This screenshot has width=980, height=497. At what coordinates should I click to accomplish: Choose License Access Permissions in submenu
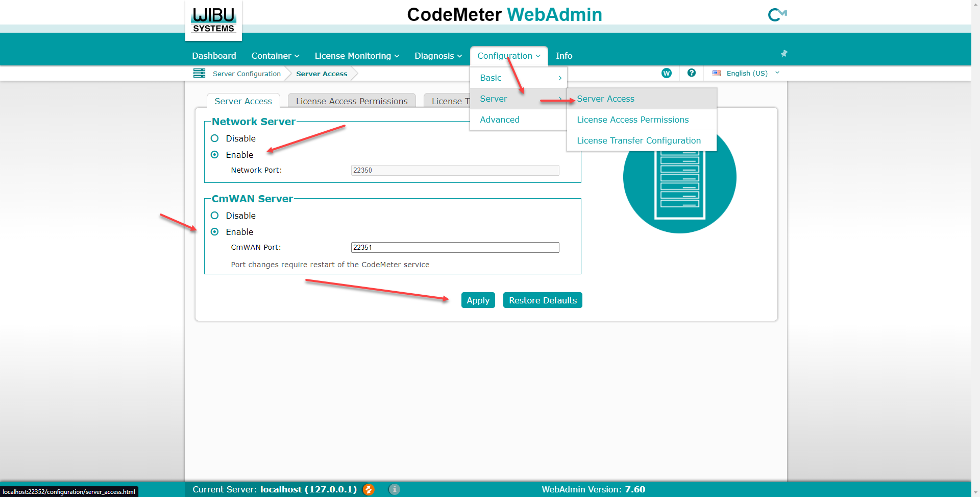pyautogui.click(x=642, y=120)
